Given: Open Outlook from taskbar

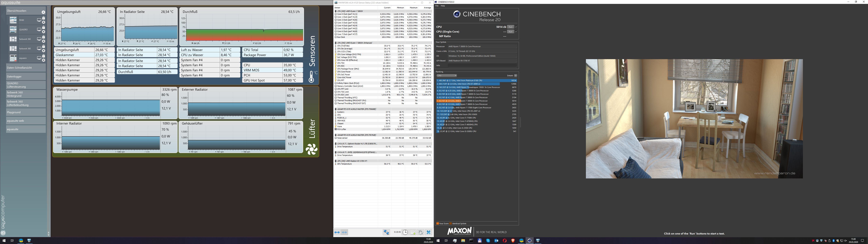Looking at the screenshot, I should tap(496, 241).
